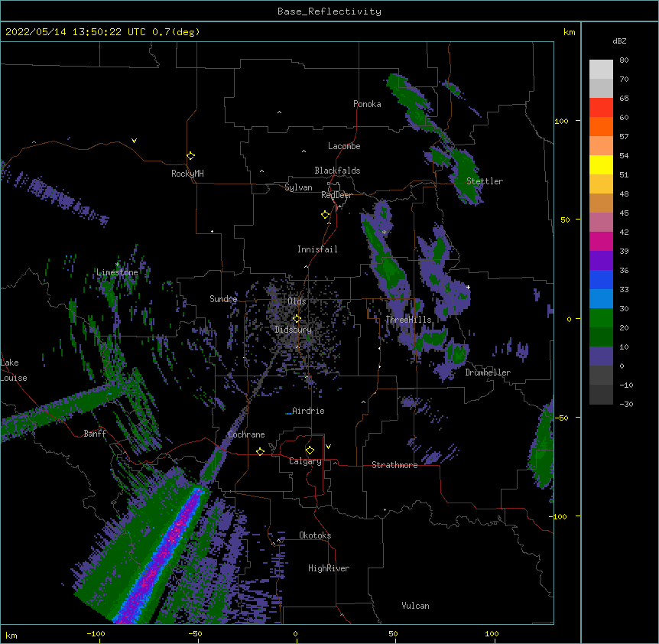This screenshot has height=644, width=659.
Task: Click the Banff label
Action: point(95,434)
